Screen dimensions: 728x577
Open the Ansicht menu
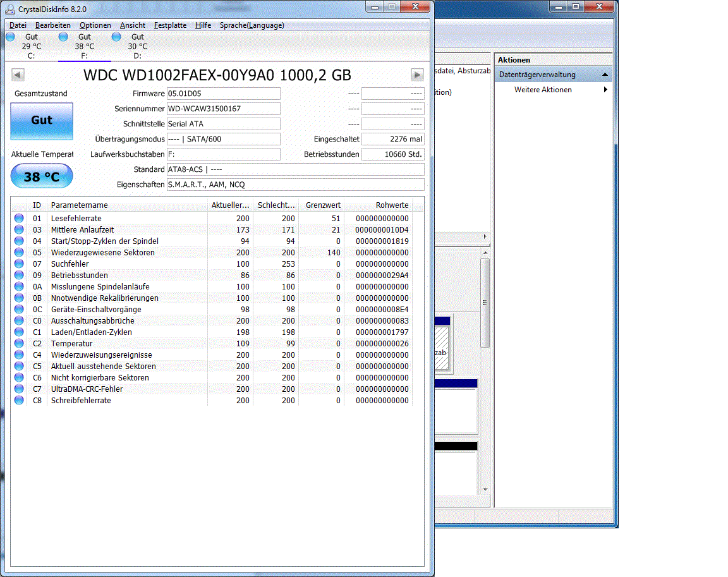coord(133,25)
